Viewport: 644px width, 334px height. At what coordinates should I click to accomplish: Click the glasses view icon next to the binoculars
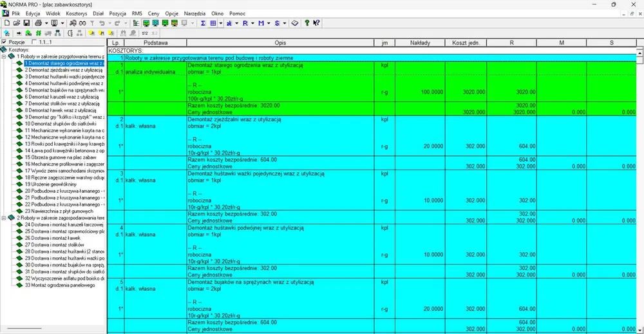click(82, 23)
